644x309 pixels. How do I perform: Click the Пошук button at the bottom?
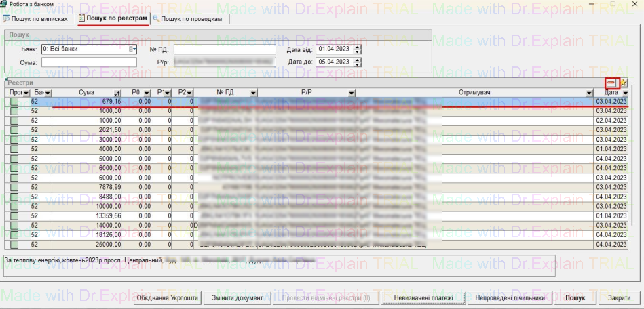575,298
